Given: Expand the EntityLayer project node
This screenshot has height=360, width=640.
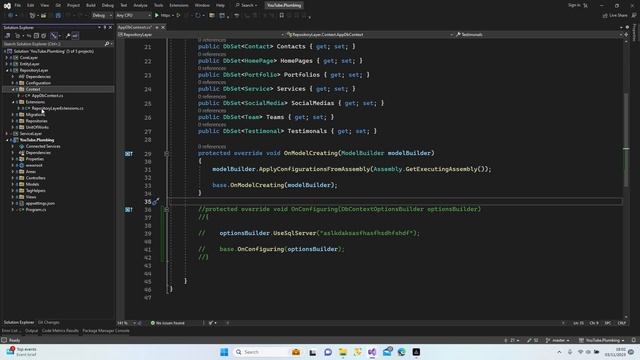Looking at the screenshot, I should (7, 64).
